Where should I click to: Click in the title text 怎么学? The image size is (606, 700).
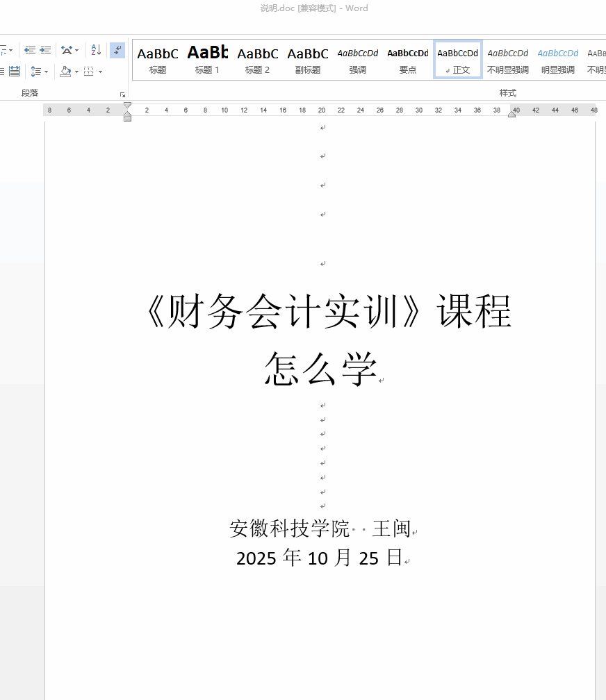click(320, 369)
